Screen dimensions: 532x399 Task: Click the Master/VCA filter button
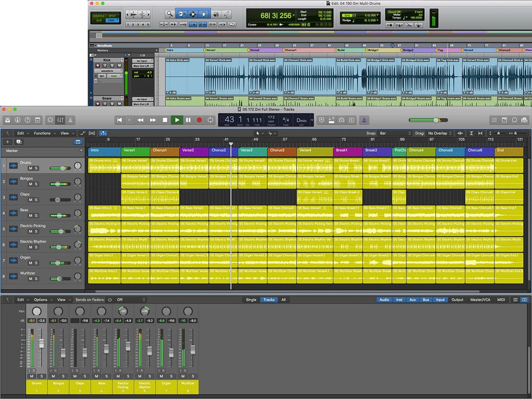point(480,300)
